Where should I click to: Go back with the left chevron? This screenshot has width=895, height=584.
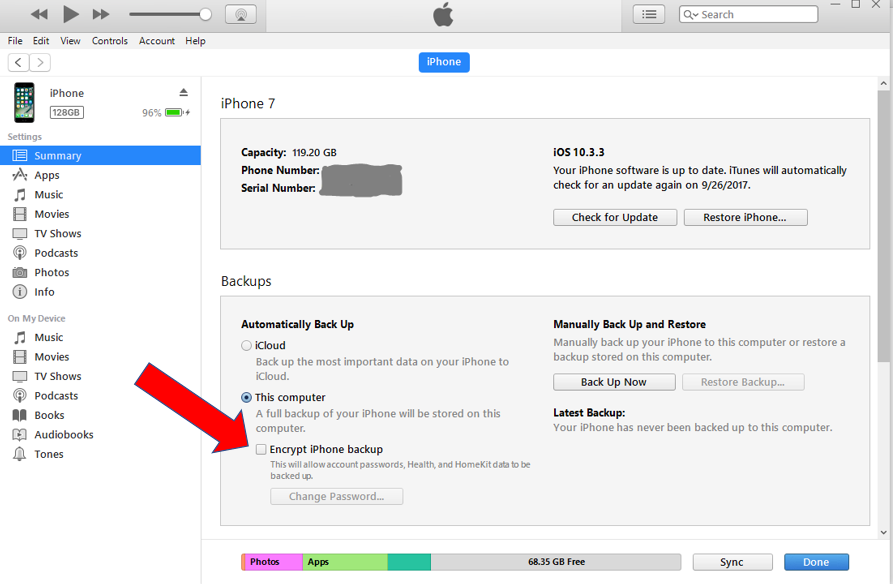[18, 62]
